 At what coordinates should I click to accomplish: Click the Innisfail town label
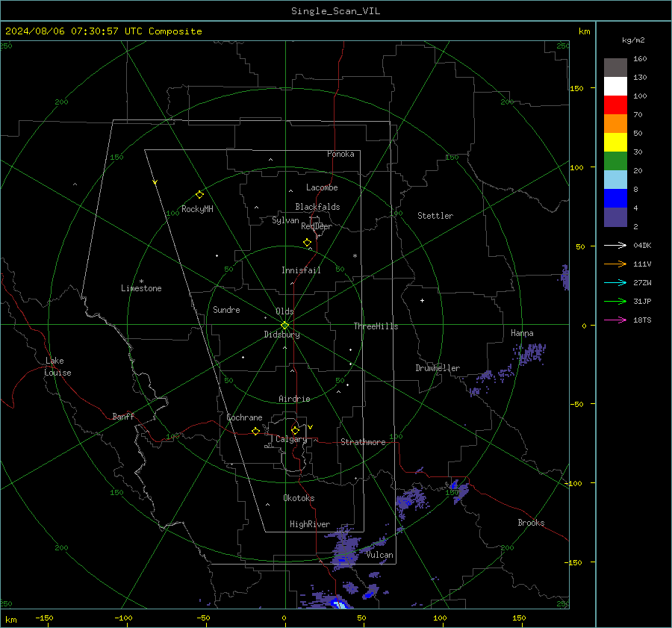click(301, 270)
